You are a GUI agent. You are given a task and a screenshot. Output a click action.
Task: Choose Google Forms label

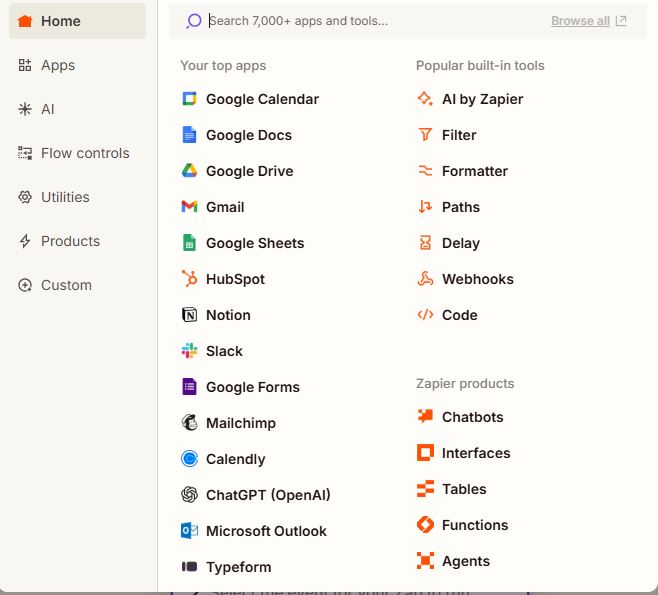point(253,387)
